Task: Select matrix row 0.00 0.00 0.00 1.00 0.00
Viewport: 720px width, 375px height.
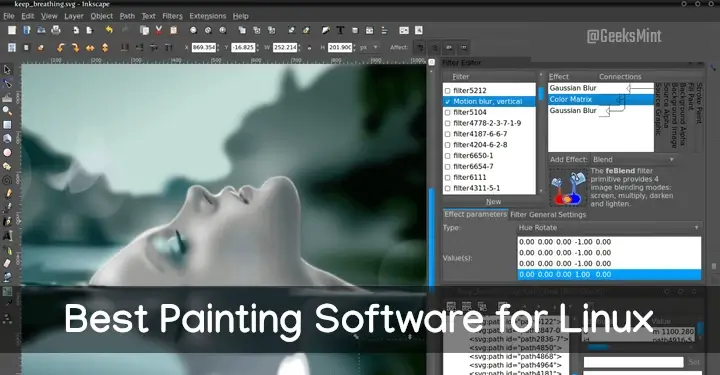Action: [x=609, y=274]
